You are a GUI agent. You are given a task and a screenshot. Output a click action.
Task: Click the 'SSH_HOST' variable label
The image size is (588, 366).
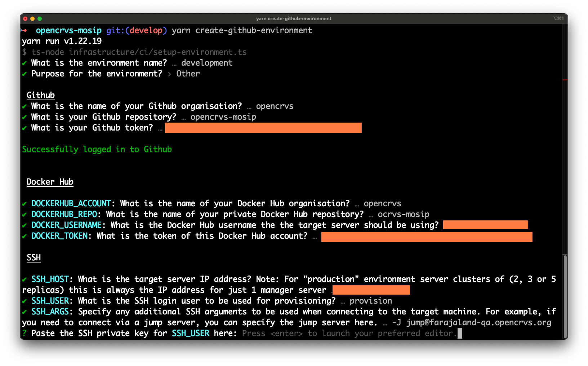(x=50, y=279)
